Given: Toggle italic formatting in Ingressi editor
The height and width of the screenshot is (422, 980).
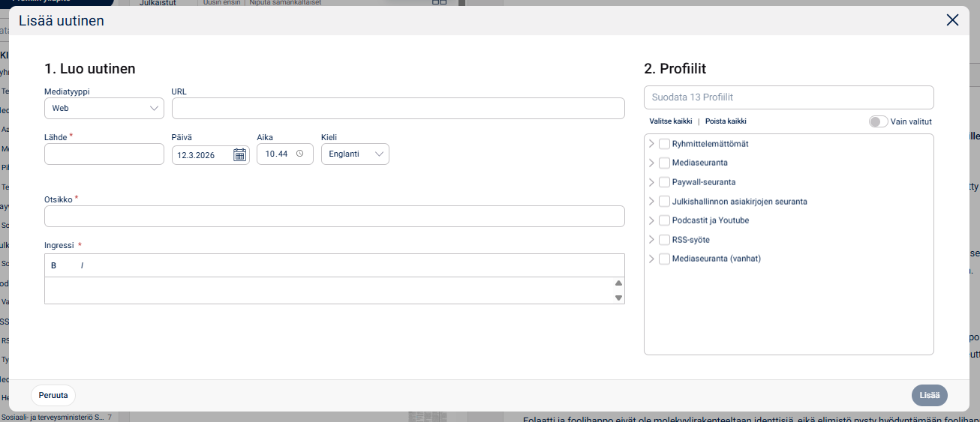Looking at the screenshot, I should (82, 265).
